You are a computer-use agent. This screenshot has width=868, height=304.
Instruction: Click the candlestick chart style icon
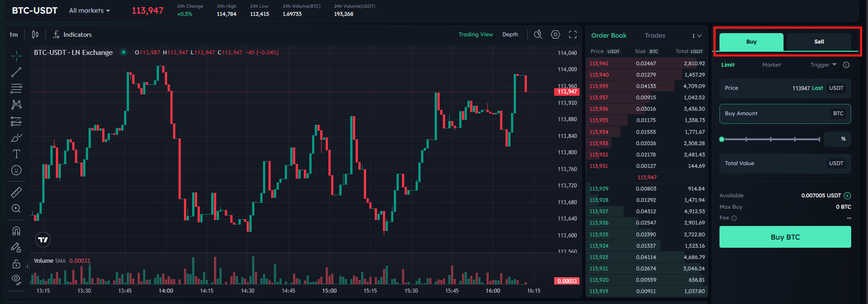[35, 34]
